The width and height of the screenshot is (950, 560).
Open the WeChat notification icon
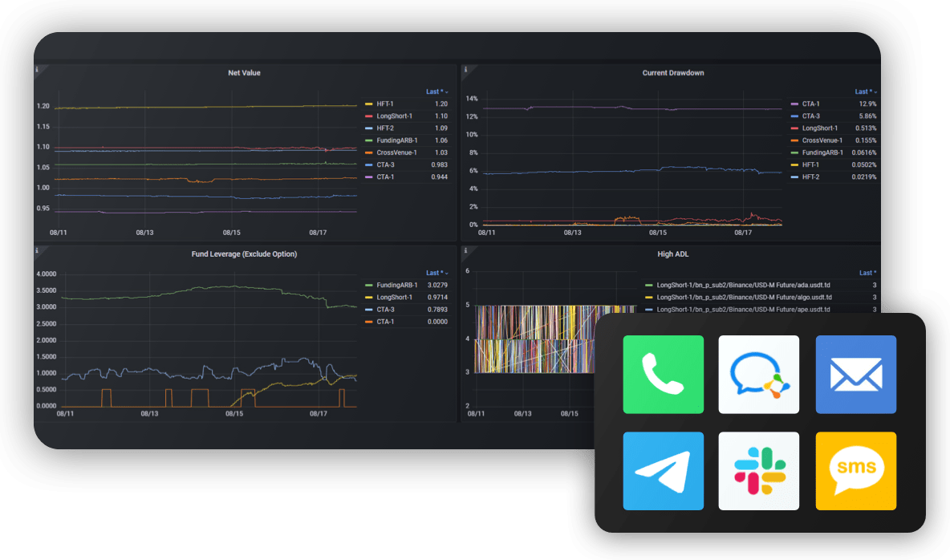click(x=759, y=375)
